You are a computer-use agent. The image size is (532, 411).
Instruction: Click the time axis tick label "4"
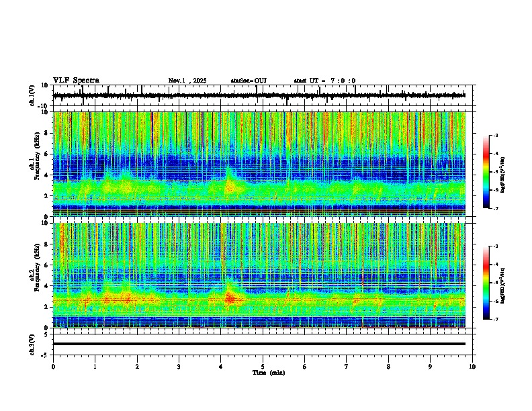(221, 367)
